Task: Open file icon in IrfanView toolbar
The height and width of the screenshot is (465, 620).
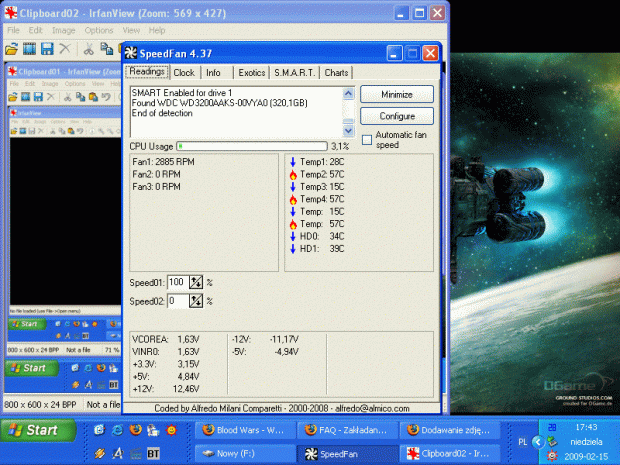Action: 11,49
